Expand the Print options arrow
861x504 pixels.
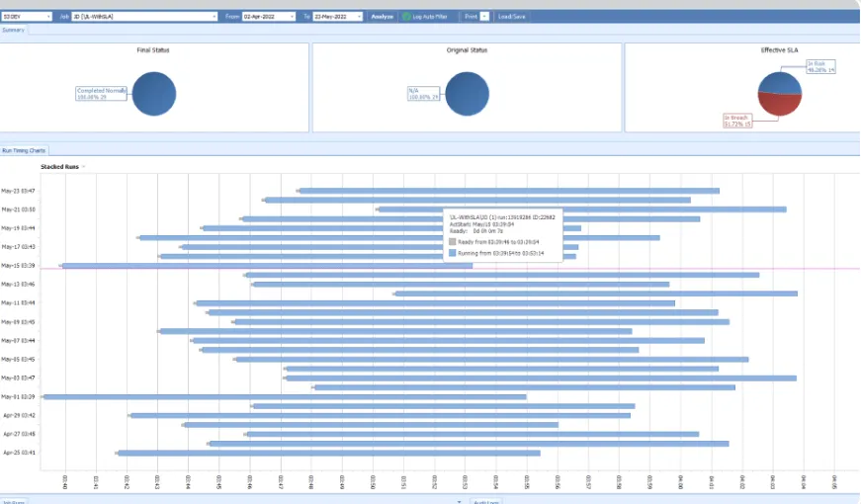(x=484, y=17)
